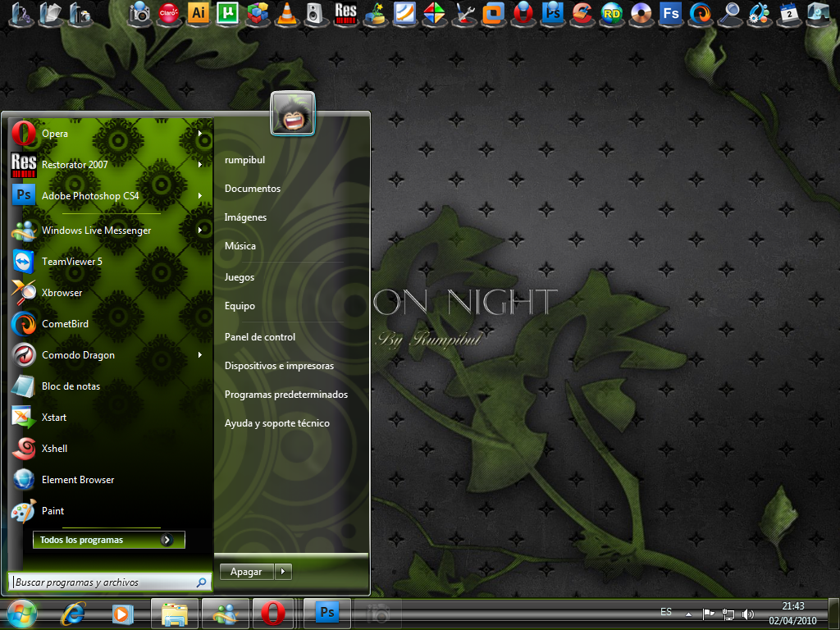
Task: Open Dispositivos e impresoras
Action: [x=279, y=366]
